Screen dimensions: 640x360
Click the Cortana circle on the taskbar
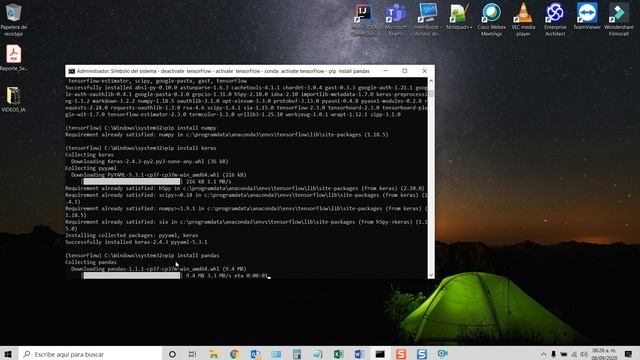[x=172, y=354]
